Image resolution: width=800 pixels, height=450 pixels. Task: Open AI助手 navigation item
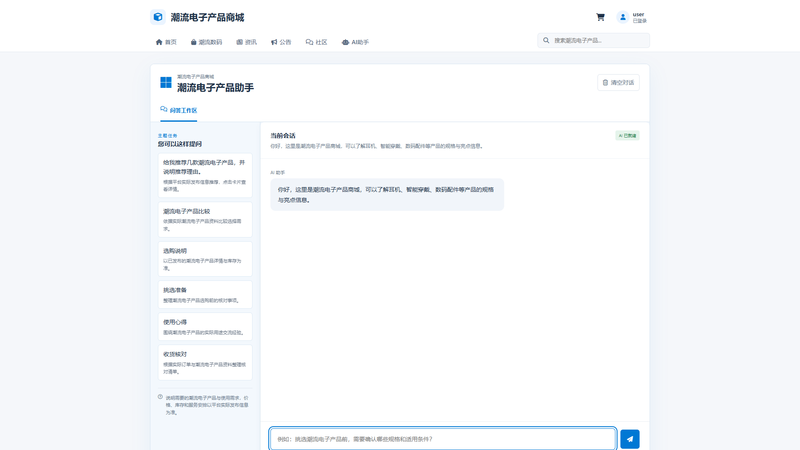click(x=355, y=42)
